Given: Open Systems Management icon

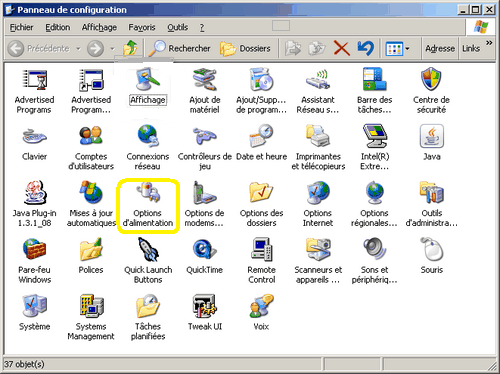Looking at the screenshot, I should tap(91, 307).
